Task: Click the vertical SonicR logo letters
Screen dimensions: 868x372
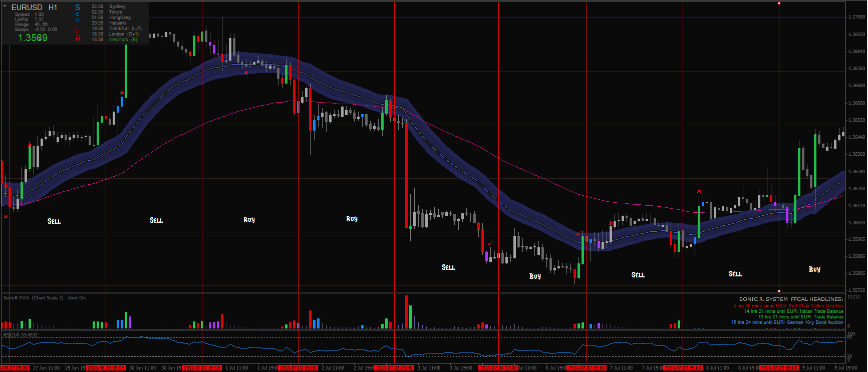Action: (78, 23)
